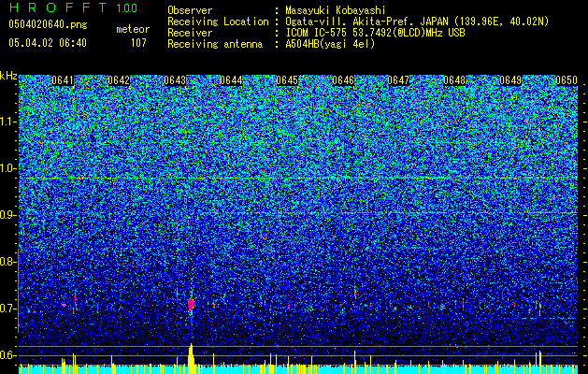Click the meteor count value 107
The height and width of the screenshot is (374, 588).
point(138,43)
